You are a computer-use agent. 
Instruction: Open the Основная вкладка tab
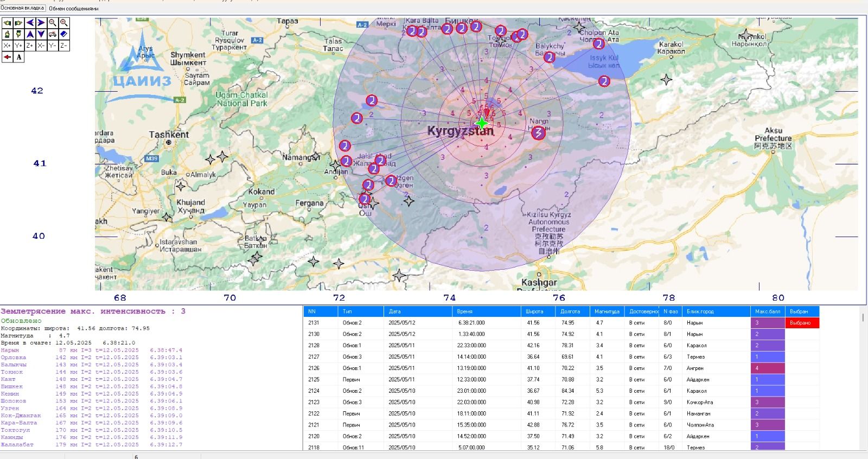[22, 8]
